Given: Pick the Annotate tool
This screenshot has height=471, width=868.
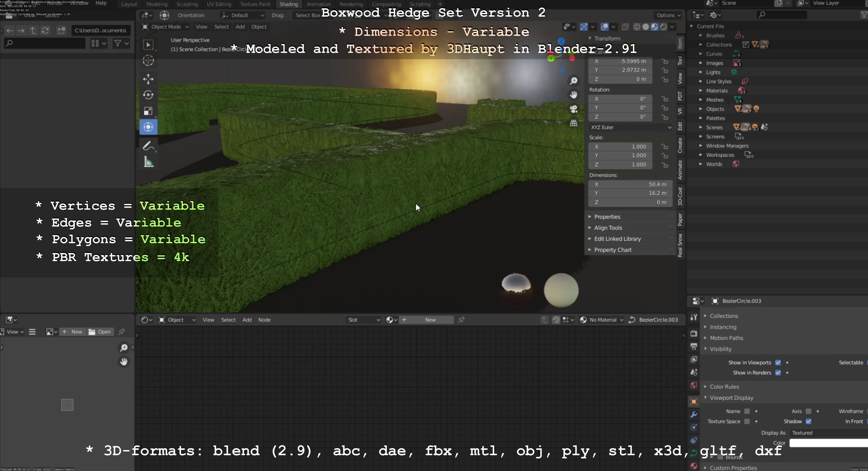Looking at the screenshot, I should (x=148, y=146).
